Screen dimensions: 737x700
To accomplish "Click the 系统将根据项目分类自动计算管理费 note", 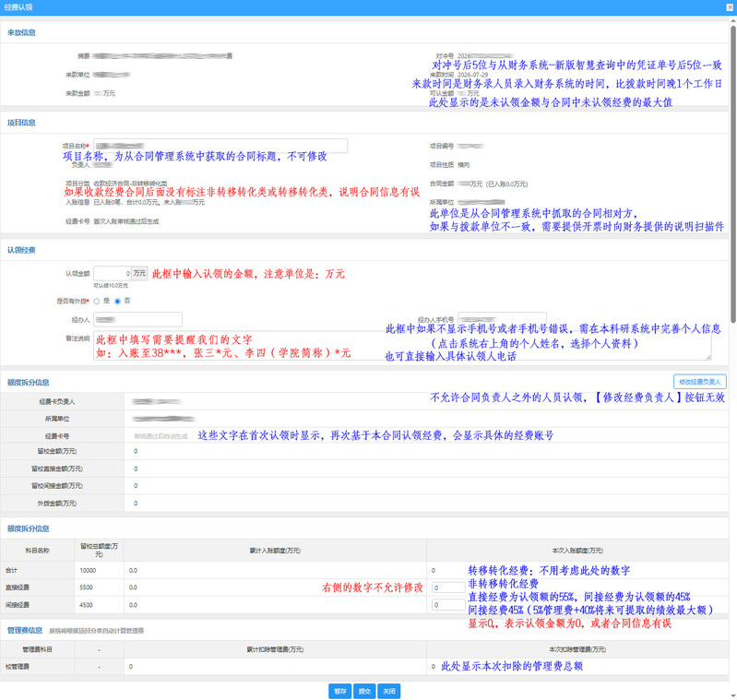I will point(96,631).
